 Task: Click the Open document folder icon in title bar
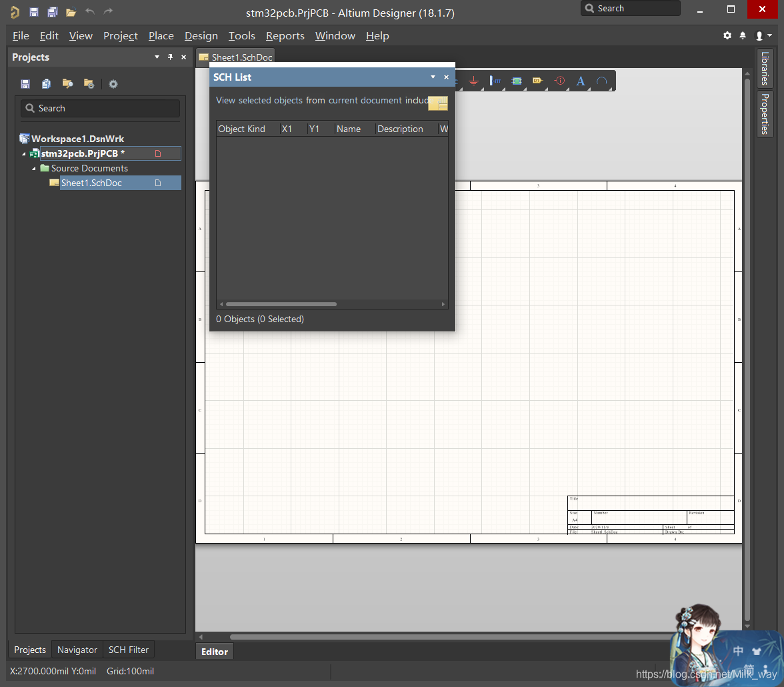pyautogui.click(x=71, y=11)
